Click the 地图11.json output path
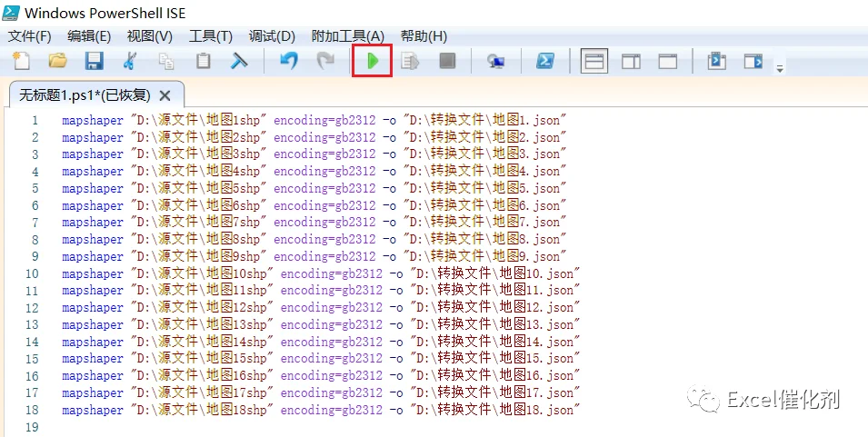Image resolution: width=868 pixels, height=437 pixels. pos(494,290)
